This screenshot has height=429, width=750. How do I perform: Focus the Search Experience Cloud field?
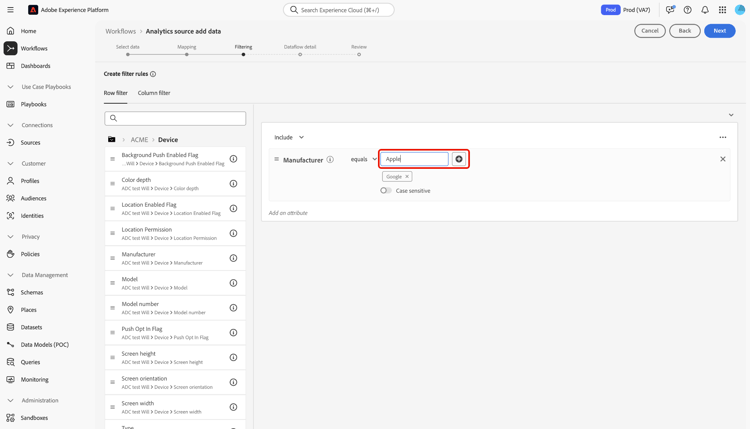[339, 10]
